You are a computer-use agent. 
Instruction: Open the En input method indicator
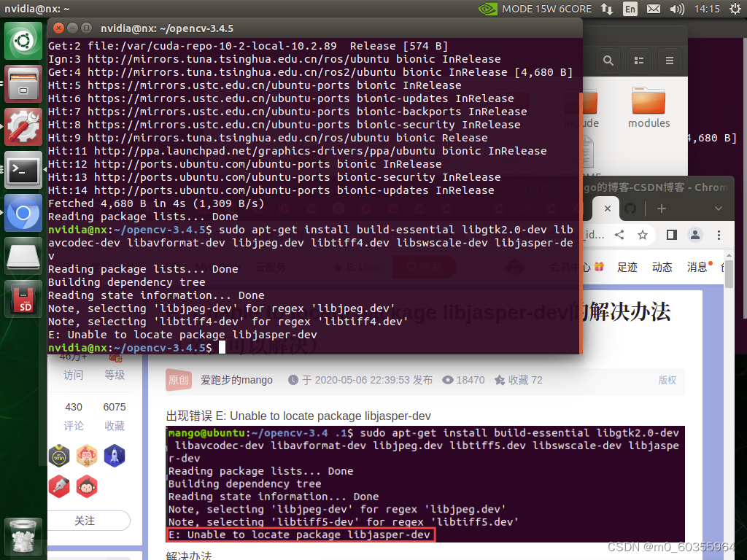tap(630, 9)
